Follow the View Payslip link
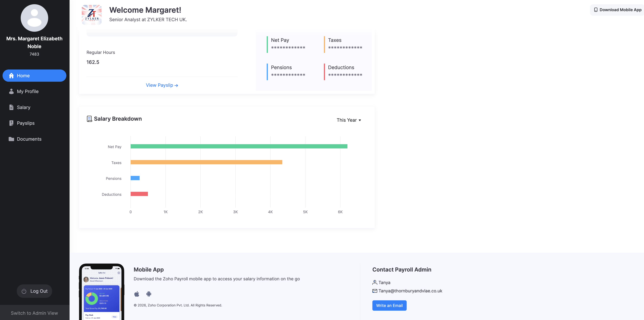Image resolution: width=644 pixels, height=320 pixels. click(x=162, y=85)
